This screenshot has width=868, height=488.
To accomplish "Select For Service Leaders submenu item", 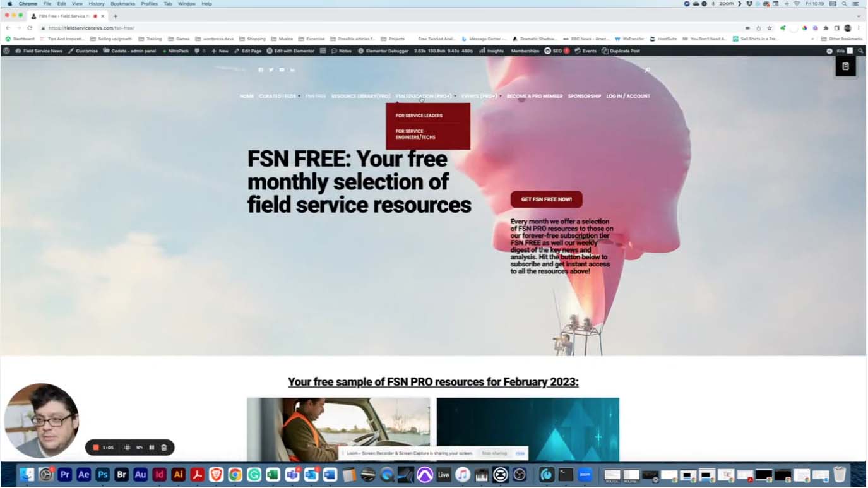I will 419,116.
